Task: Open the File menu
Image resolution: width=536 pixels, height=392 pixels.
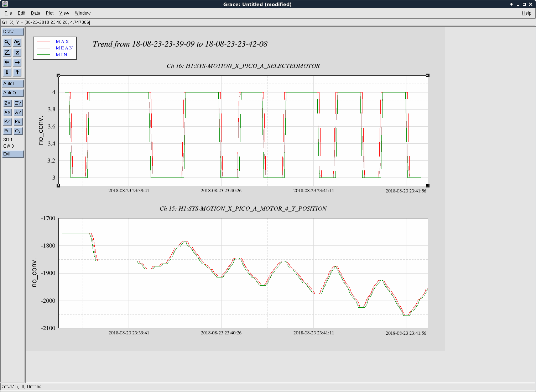Action: point(8,13)
